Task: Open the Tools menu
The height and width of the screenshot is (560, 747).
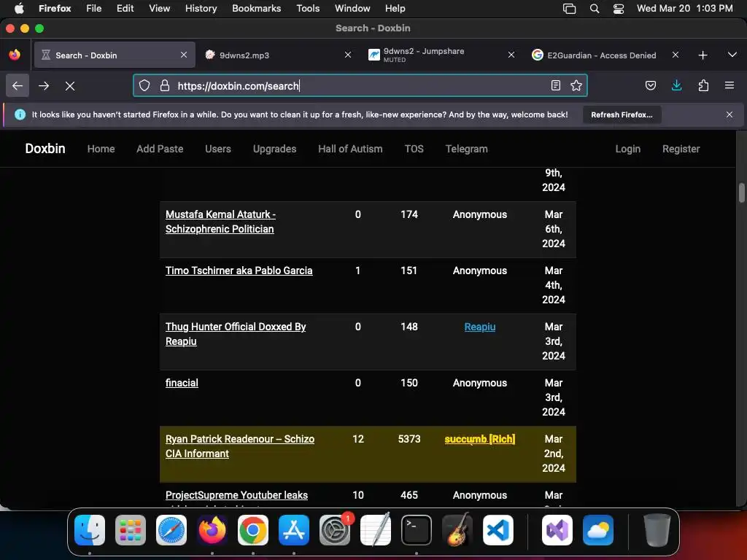Action: tap(308, 9)
